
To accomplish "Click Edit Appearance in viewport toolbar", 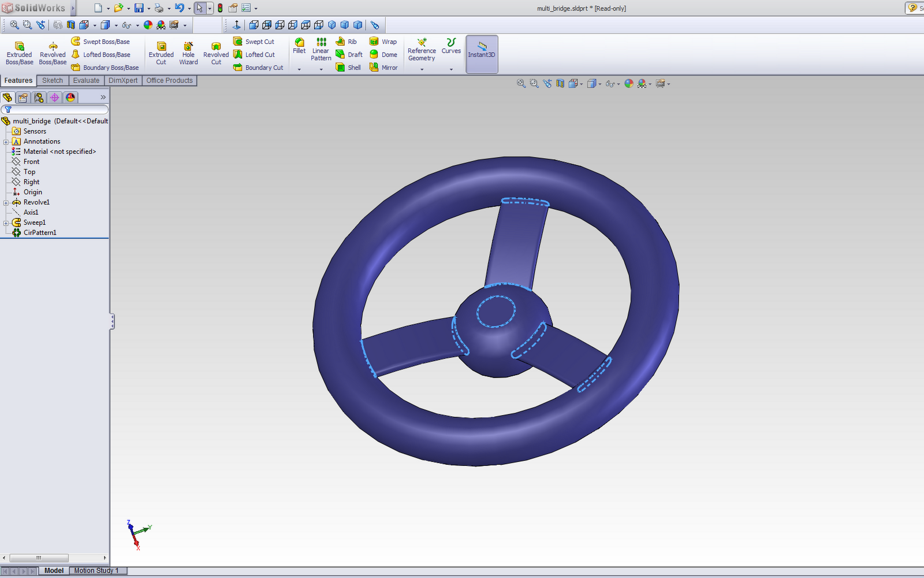I will point(629,84).
